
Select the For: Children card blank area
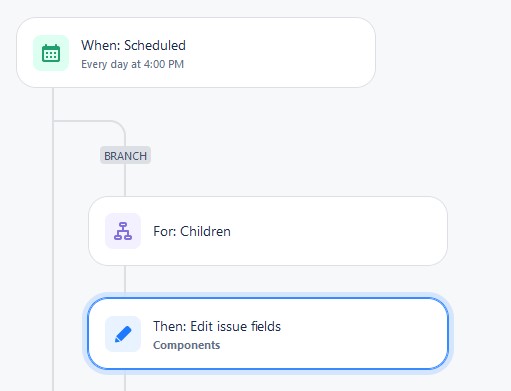pos(333,231)
